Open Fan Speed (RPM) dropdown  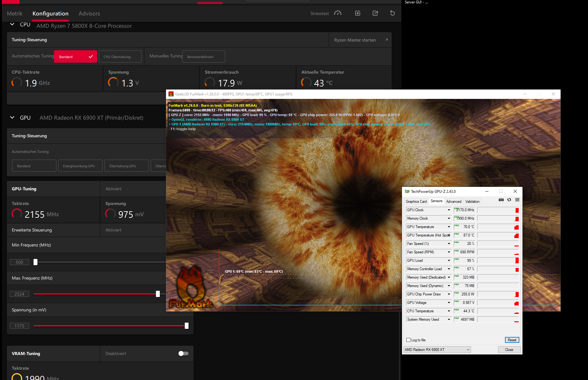point(449,252)
